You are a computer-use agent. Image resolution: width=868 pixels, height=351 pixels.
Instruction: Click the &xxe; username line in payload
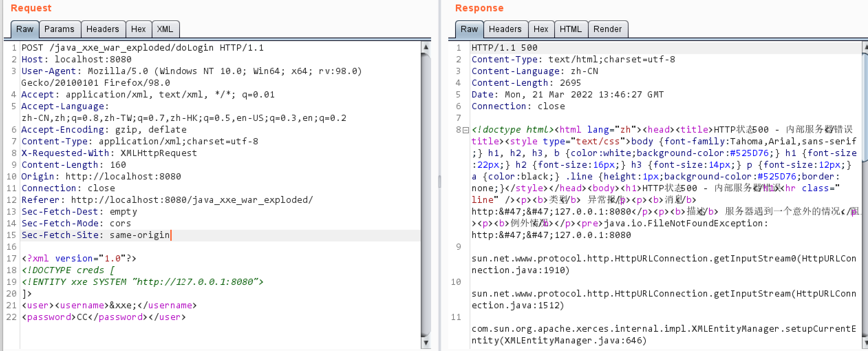(109, 305)
